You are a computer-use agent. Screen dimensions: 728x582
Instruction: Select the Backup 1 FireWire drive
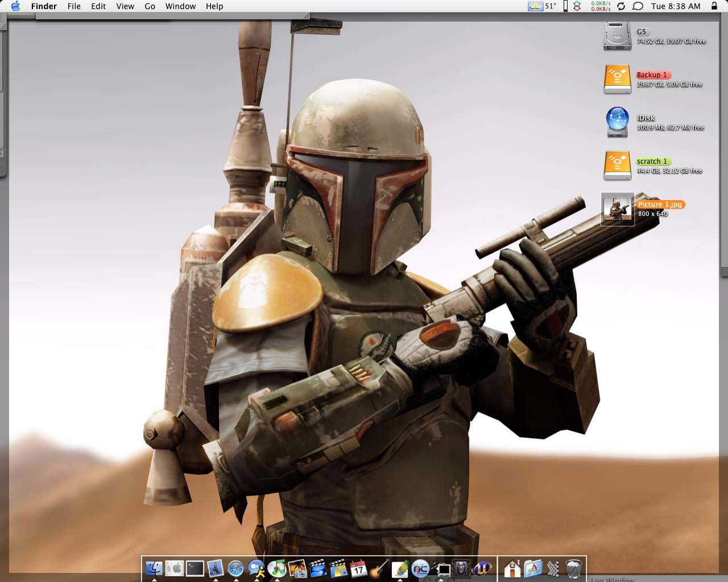pos(617,79)
